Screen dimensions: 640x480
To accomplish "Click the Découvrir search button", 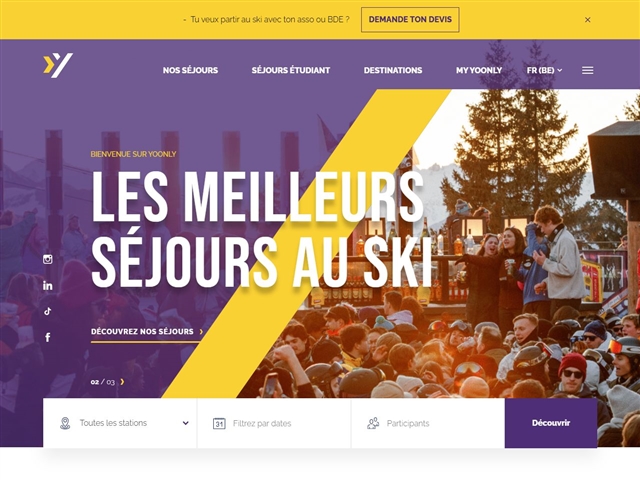I will [x=551, y=423].
